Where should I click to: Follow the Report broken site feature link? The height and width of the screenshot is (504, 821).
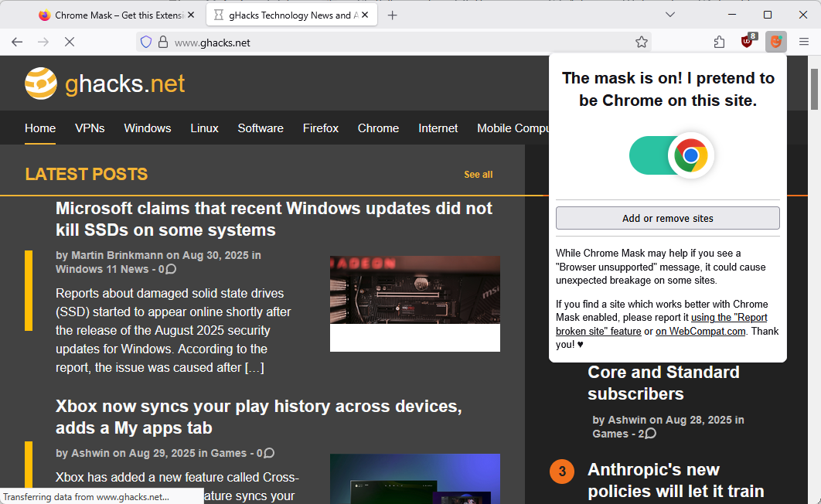tap(661, 325)
